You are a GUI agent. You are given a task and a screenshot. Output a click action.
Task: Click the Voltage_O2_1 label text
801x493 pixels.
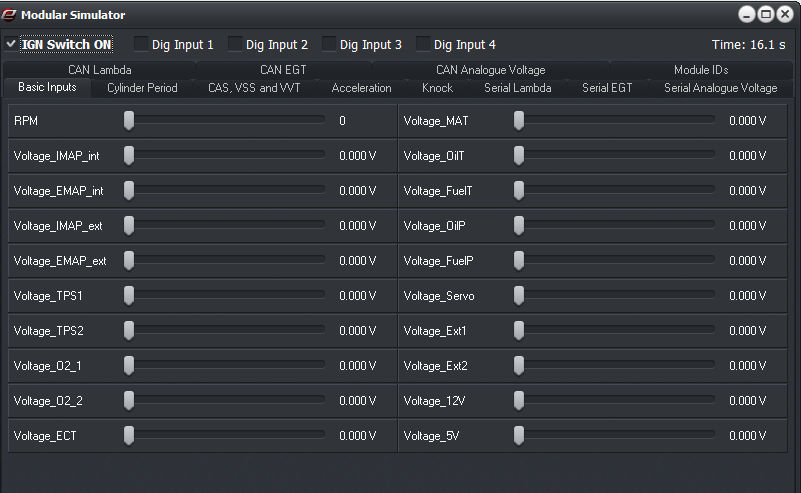48,366
